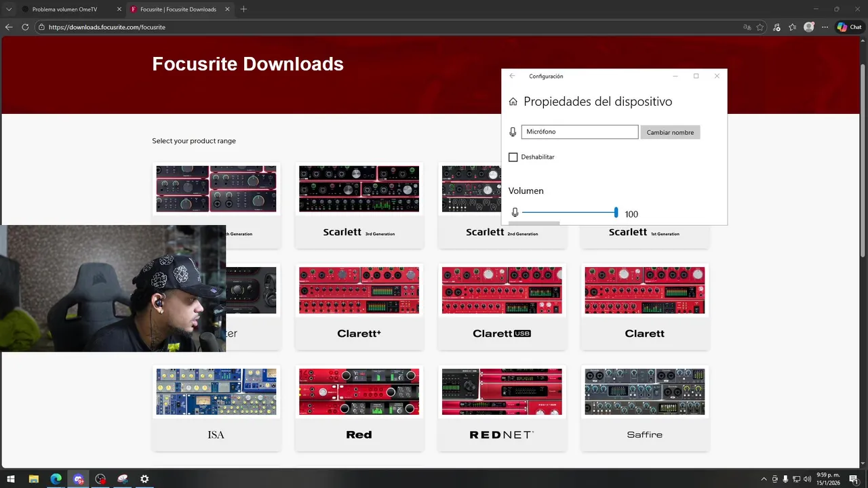Add page to favorites with the star icon
The image size is (868, 488).
760,27
